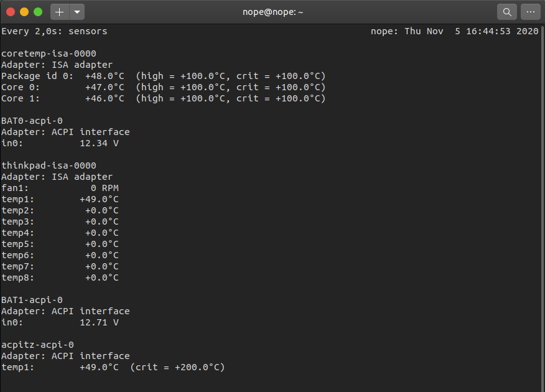Open the hamburger (⋯) menu icon

[531, 11]
